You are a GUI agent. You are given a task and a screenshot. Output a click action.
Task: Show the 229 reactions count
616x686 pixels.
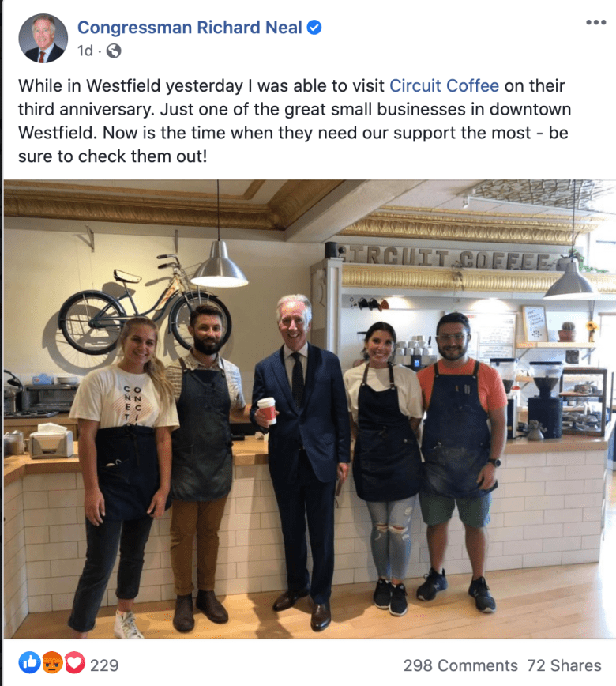(x=104, y=665)
